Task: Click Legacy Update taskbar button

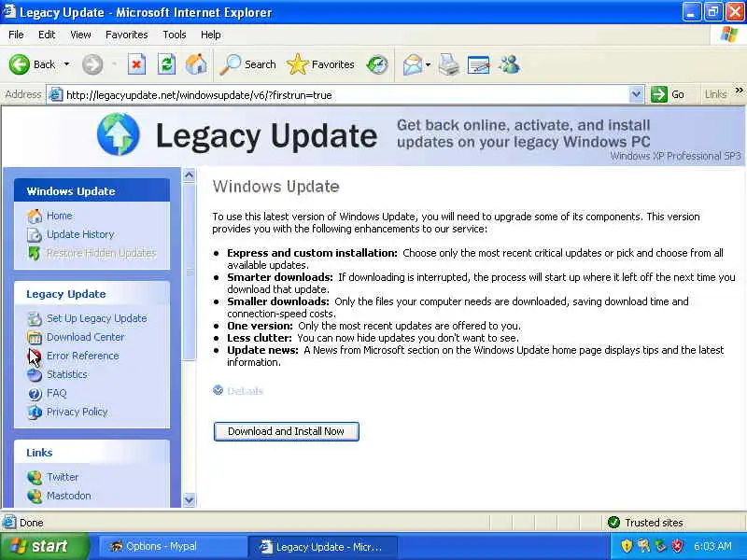Action: point(322,547)
